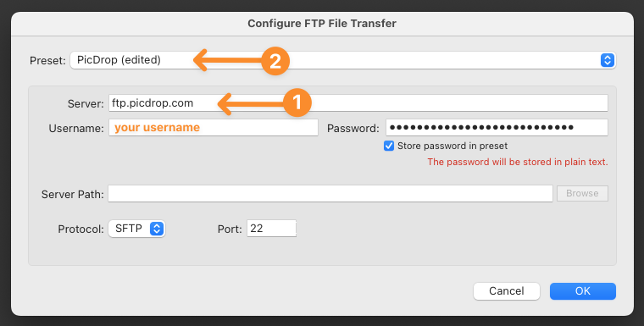Screen dimensions: 644x326
Task: Click the blue chevron icon of Preset selector
Action: [x=607, y=60]
